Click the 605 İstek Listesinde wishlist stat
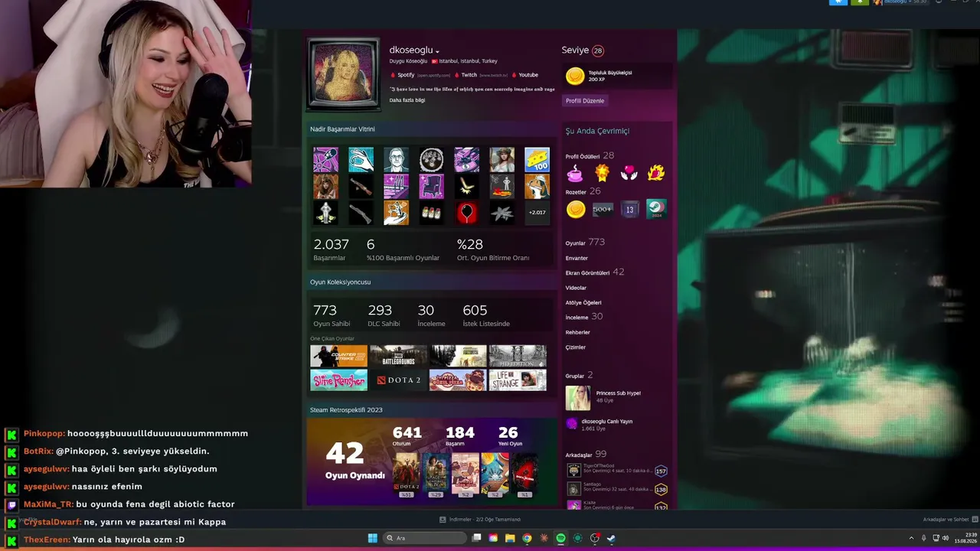Screen dimensions: 980x551 [x=486, y=315]
